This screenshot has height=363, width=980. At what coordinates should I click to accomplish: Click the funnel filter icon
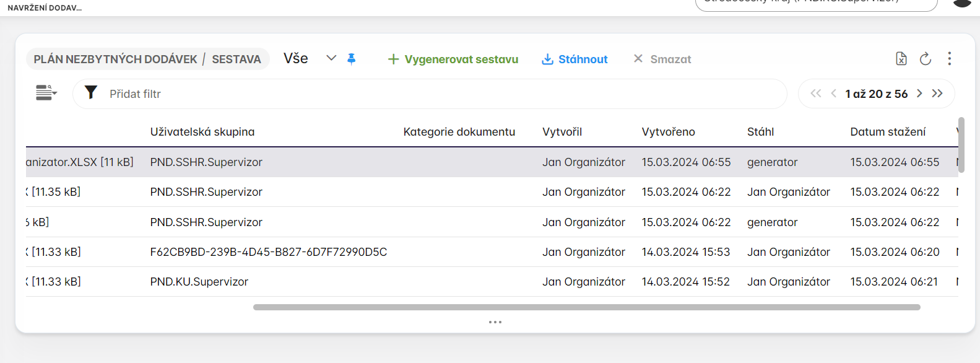(x=91, y=93)
